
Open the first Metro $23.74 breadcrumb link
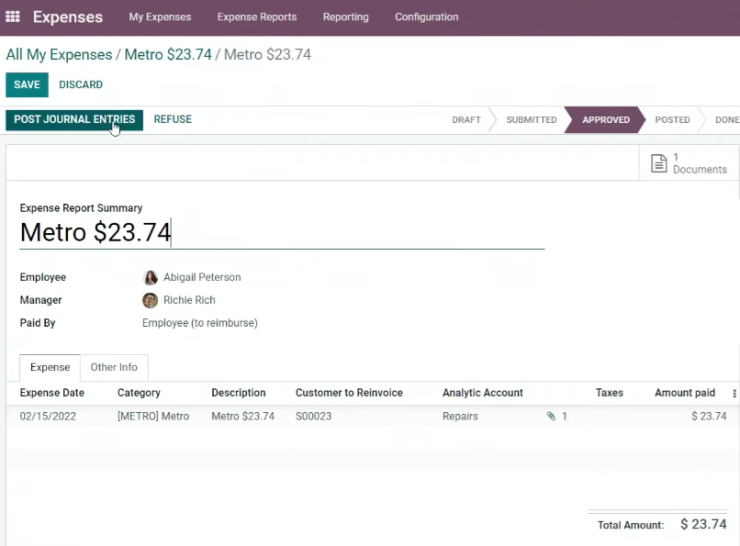(168, 54)
